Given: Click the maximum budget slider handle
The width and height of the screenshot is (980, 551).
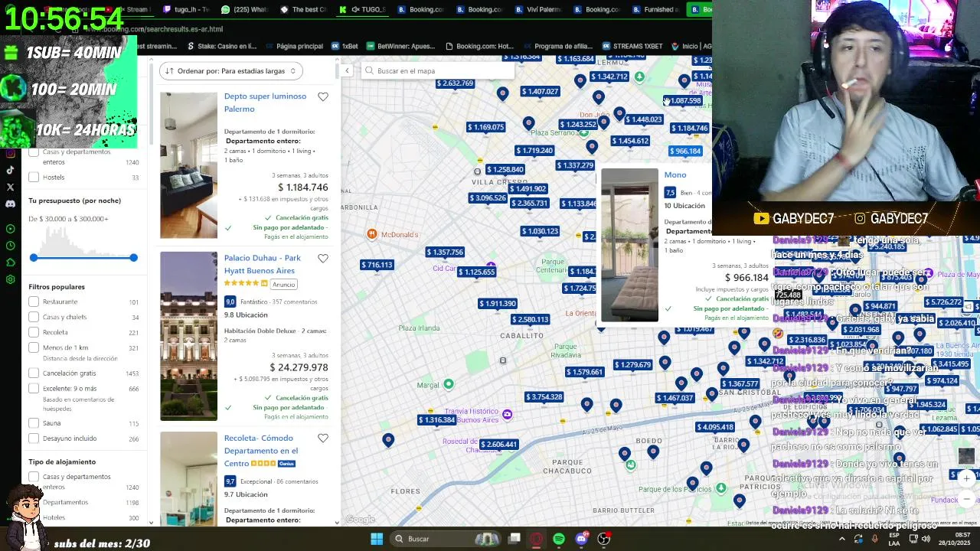Looking at the screenshot, I should pos(133,258).
